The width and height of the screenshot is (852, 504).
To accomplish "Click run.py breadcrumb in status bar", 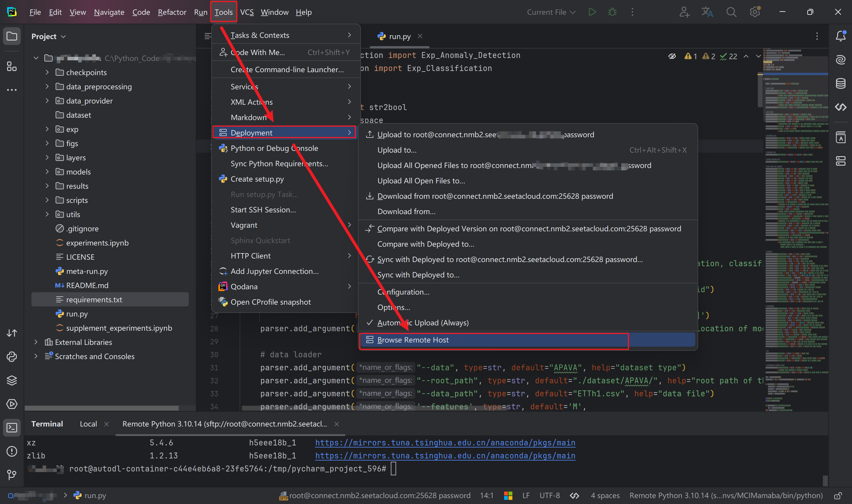I will [90, 495].
